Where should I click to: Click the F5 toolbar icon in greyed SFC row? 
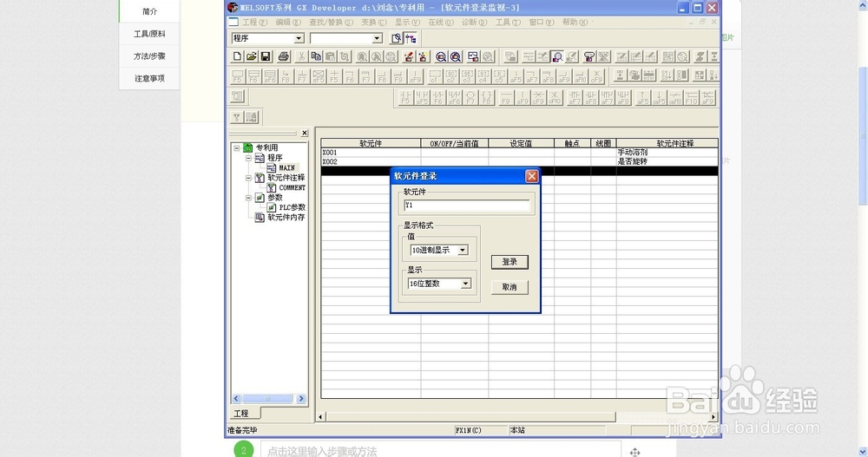point(238,76)
